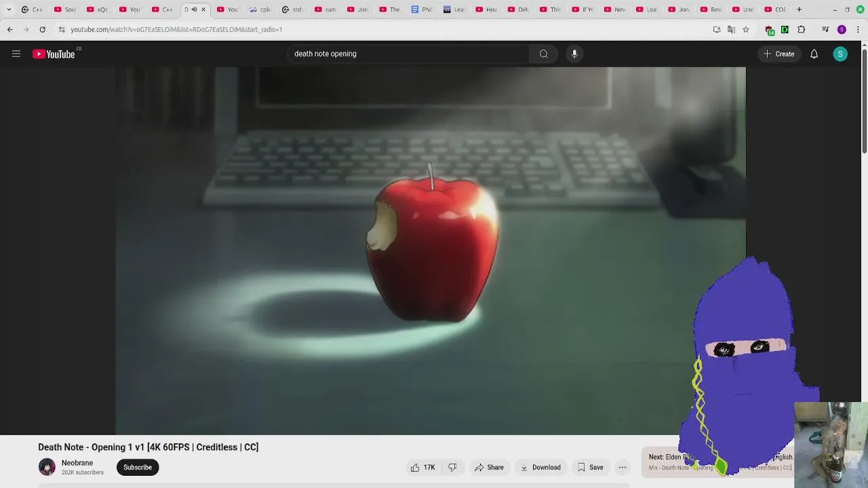Click the address bar URL
This screenshot has width=868, height=488.
coord(176,30)
